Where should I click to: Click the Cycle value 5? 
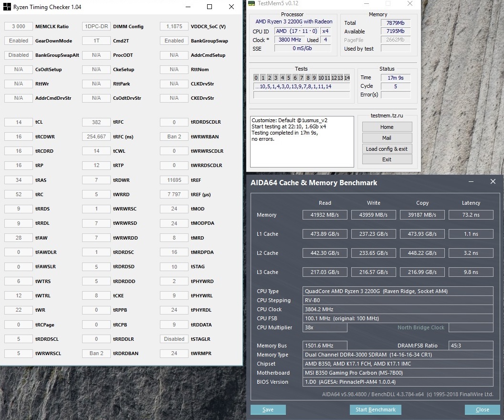pyautogui.click(x=396, y=86)
